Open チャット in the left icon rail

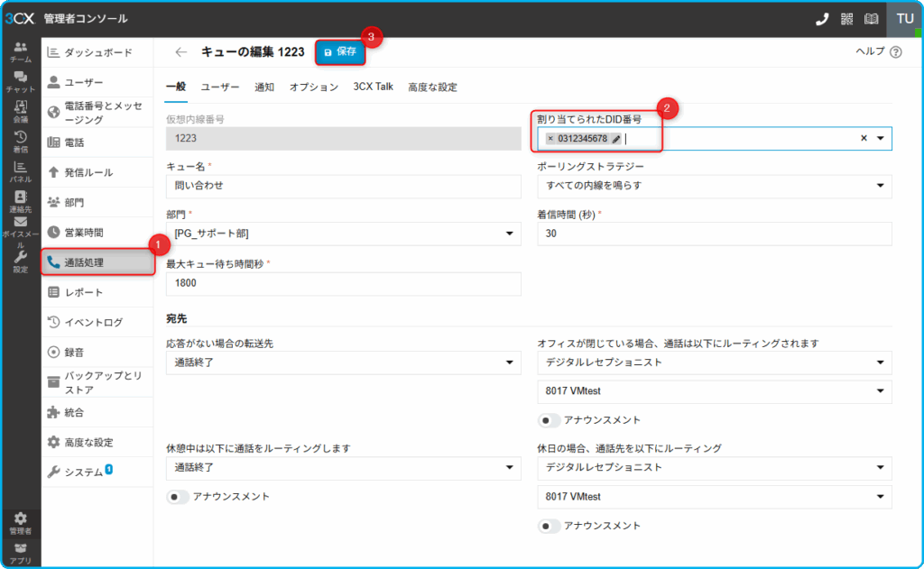[x=20, y=82]
